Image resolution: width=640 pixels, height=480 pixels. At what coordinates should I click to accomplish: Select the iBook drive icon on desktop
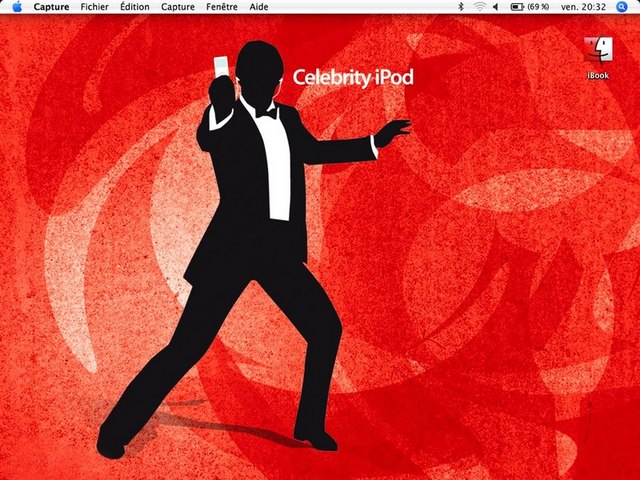(598, 50)
